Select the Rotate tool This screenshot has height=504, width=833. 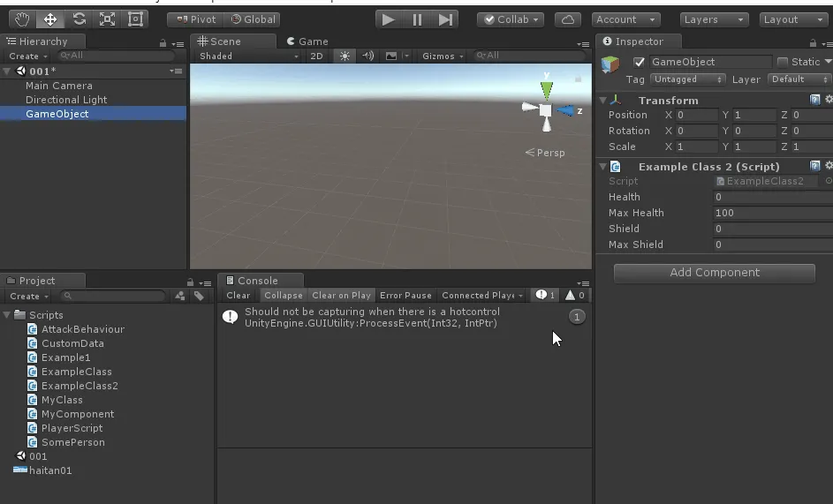[80, 19]
